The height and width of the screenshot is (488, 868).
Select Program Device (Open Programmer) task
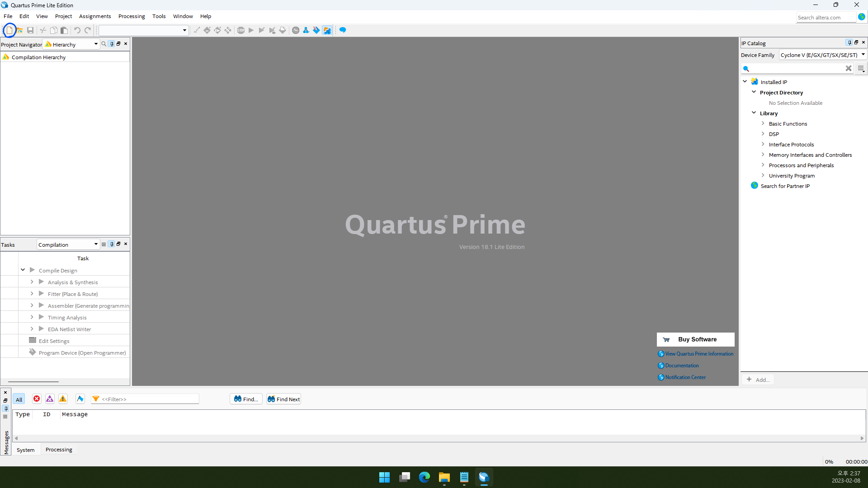[x=82, y=353]
